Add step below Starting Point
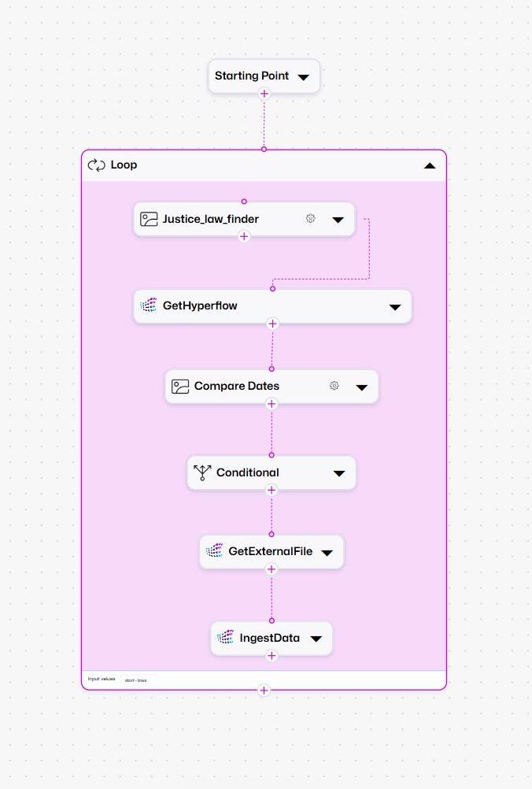The height and width of the screenshot is (789, 532). pyautogui.click(x=264, y=93)
